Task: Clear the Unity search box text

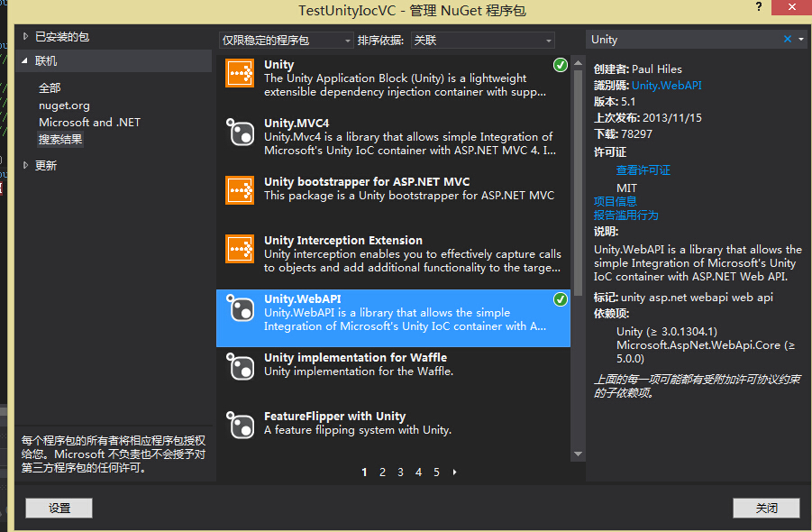Action: (x=787, y=40)
